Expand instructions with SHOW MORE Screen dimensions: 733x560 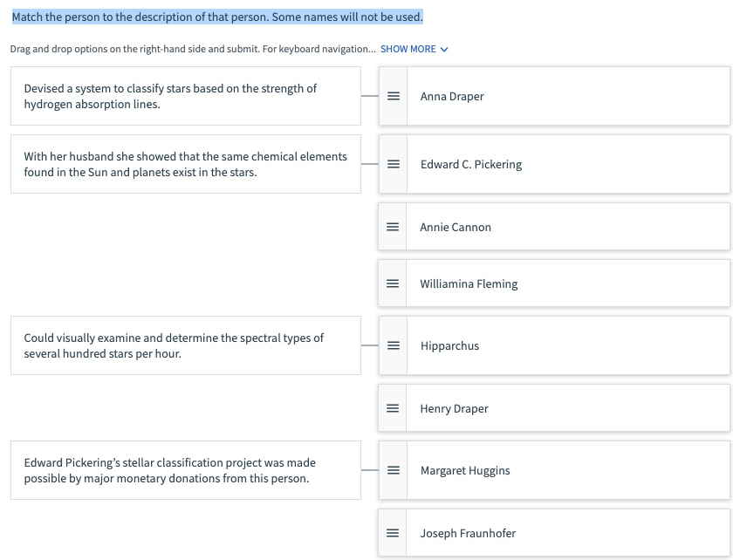click(x=414, y=49)
